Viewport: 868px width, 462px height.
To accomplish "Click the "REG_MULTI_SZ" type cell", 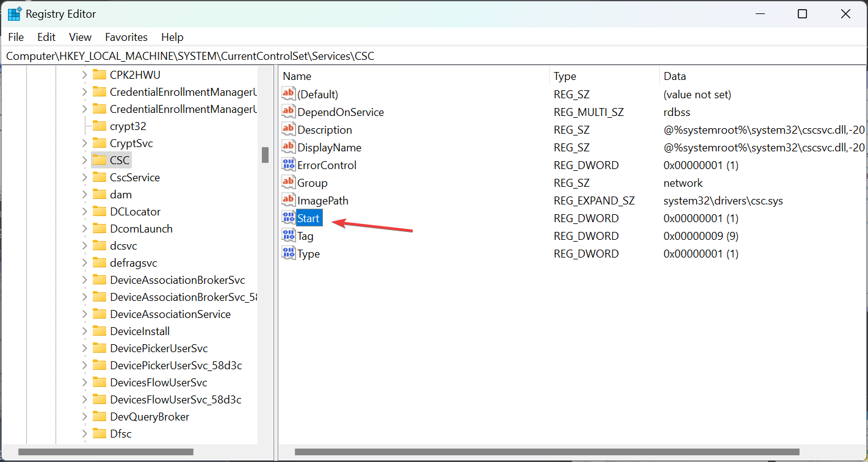I will point(588,112).
